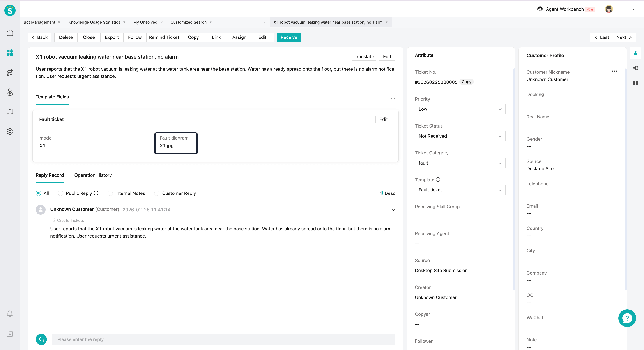Image resolution: width=644 pixels, height=350 pixels.
Task: Open the home icon in left sidebar
Action: pyautogui.click(x=10, y=33)
